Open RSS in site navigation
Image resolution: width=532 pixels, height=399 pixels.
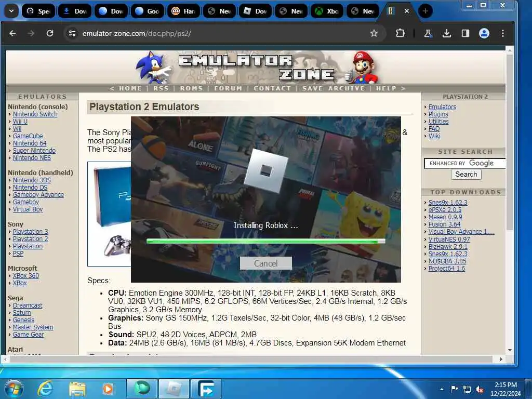[x=161, y=88]
